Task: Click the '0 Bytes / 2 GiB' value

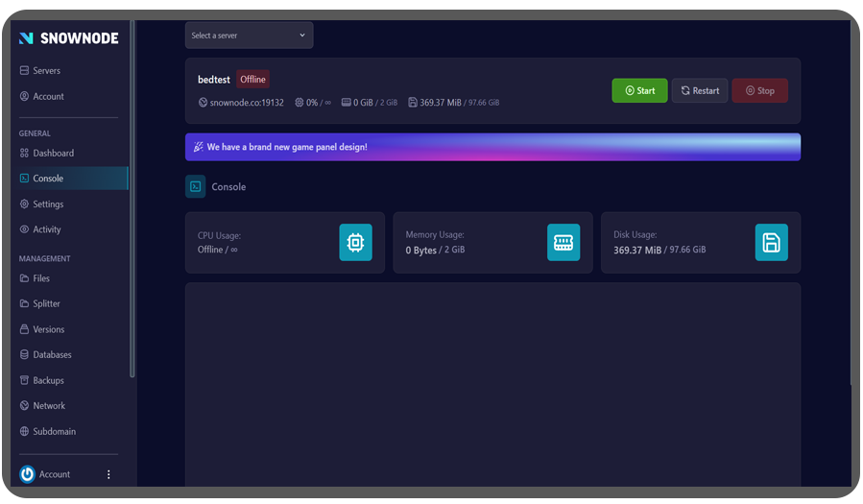Action: coord(435,250)
